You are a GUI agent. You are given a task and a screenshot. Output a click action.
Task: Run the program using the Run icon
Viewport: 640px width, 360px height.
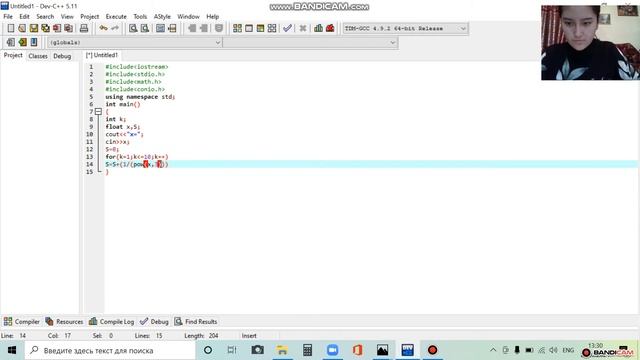pos(249,28)
